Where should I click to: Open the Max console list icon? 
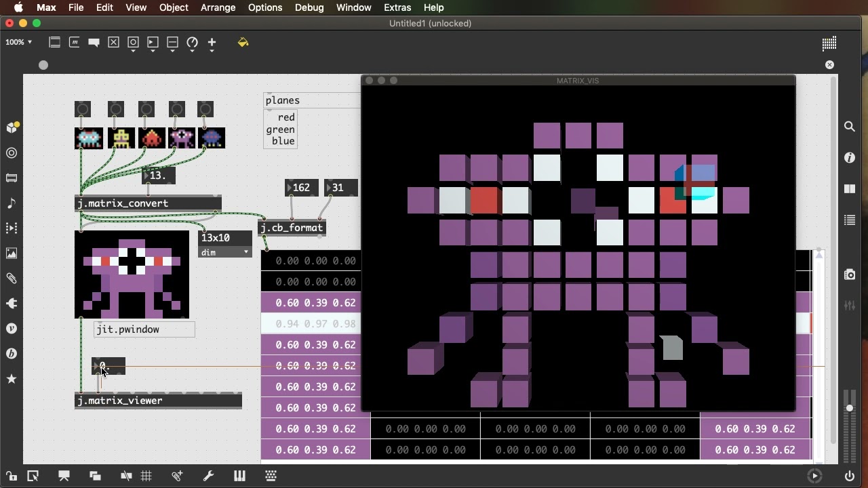(850, 220)
